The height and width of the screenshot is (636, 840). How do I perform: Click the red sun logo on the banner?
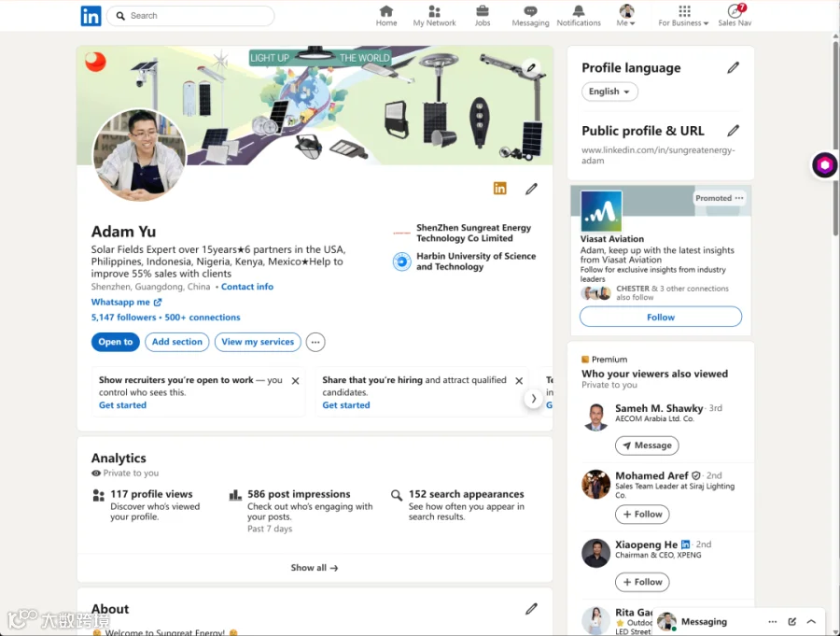pos(95,62)
